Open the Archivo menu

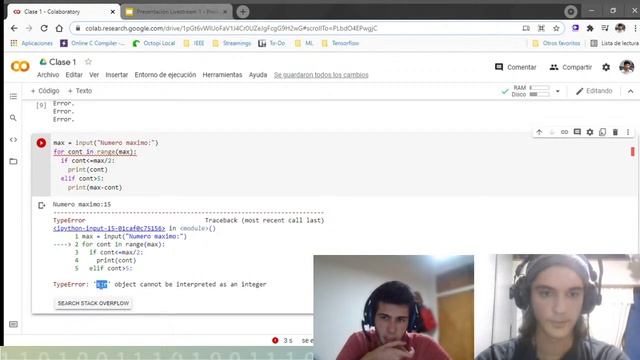tap(48, 75)
